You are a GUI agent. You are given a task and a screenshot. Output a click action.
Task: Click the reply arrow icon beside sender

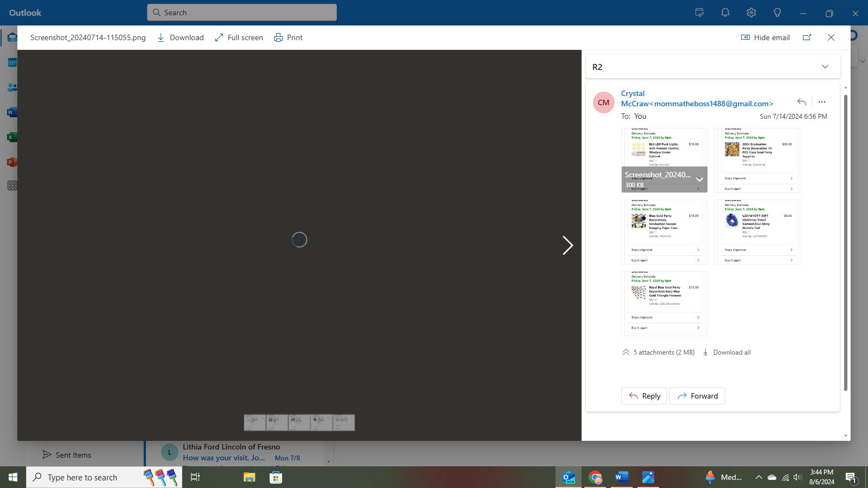pyautogui.click(x=802, y=102)
